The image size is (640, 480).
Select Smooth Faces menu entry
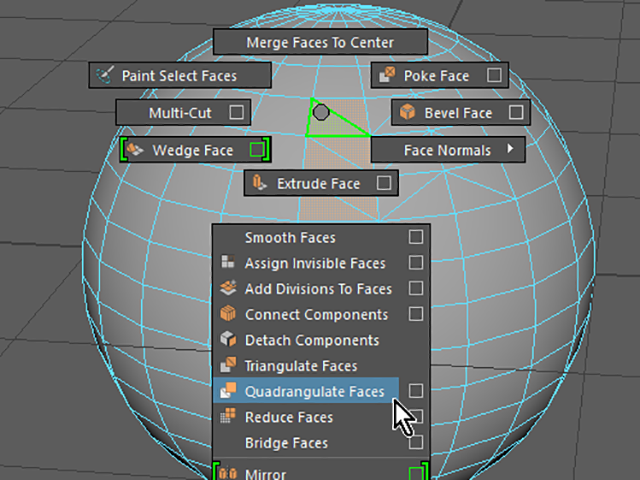click(321, 237)
